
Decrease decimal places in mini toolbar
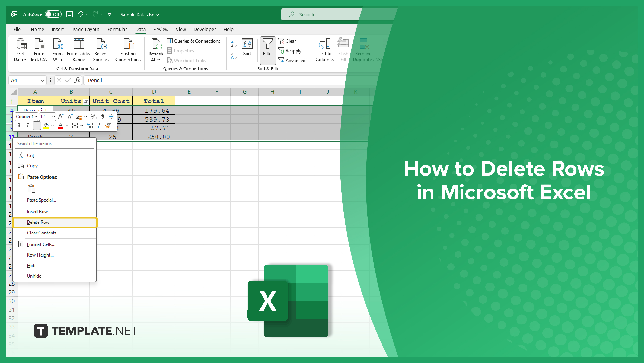coord(99,126)
